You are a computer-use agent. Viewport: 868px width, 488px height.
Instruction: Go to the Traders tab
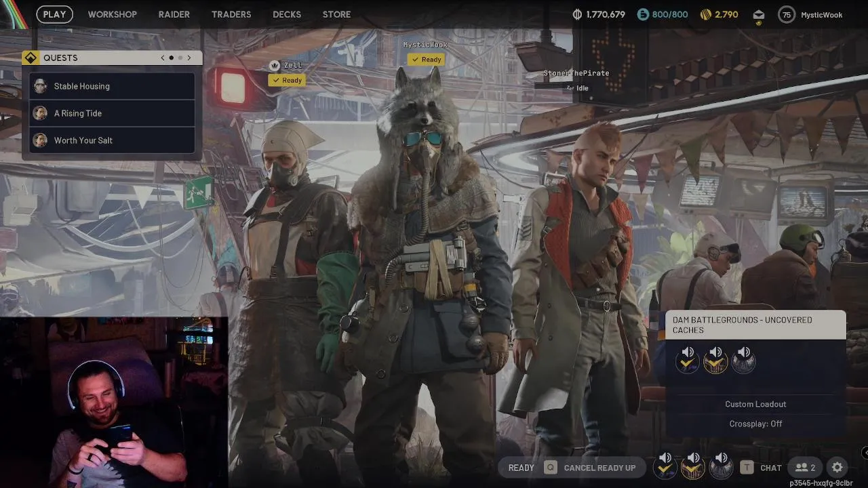(x=231, y=14)
